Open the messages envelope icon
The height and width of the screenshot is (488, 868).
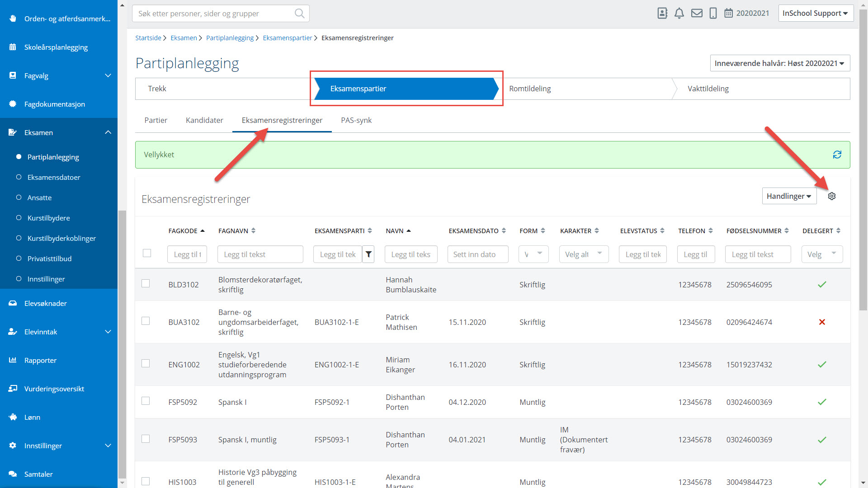[697, 13]
